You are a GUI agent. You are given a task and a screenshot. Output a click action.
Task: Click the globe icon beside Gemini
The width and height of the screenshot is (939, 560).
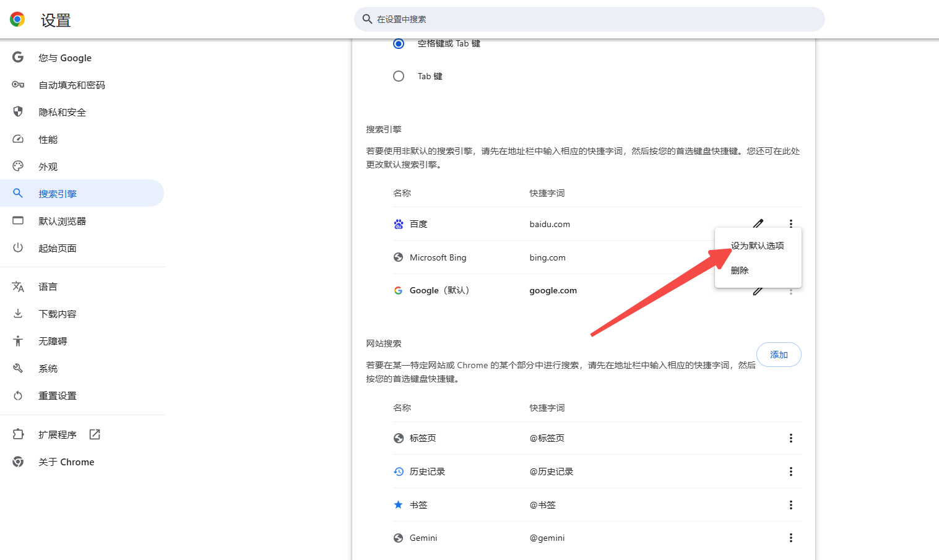(x=399, y=538)
